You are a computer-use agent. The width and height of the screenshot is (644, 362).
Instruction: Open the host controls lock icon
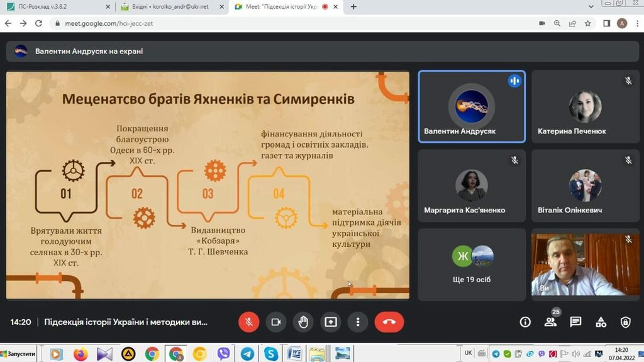pos(625,322)
